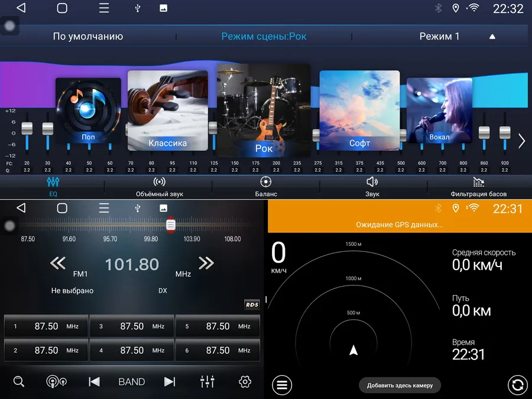This screenshot has width=532, height=399.
Task: Choose the Классика sound scene card
Action: 168,111
